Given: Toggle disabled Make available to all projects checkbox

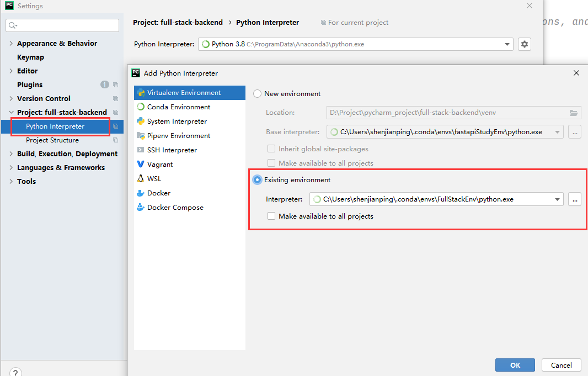Looking at the screenshot, I should tap(271, 163).
